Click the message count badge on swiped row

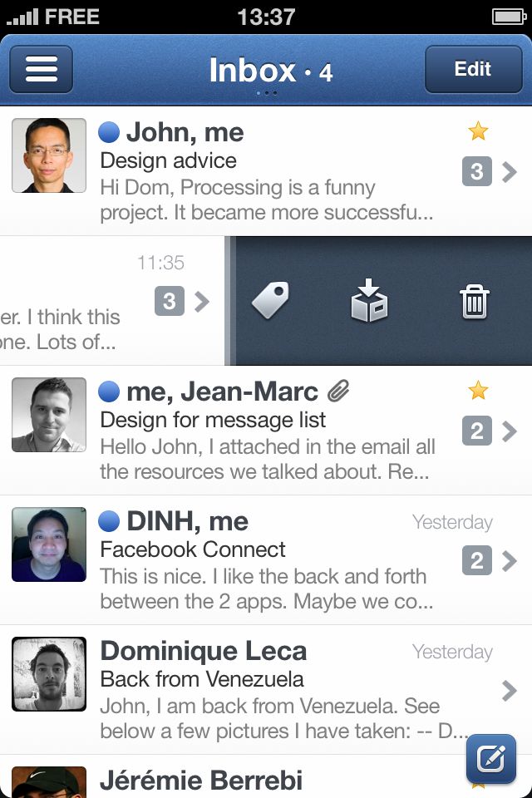point(169,301)
